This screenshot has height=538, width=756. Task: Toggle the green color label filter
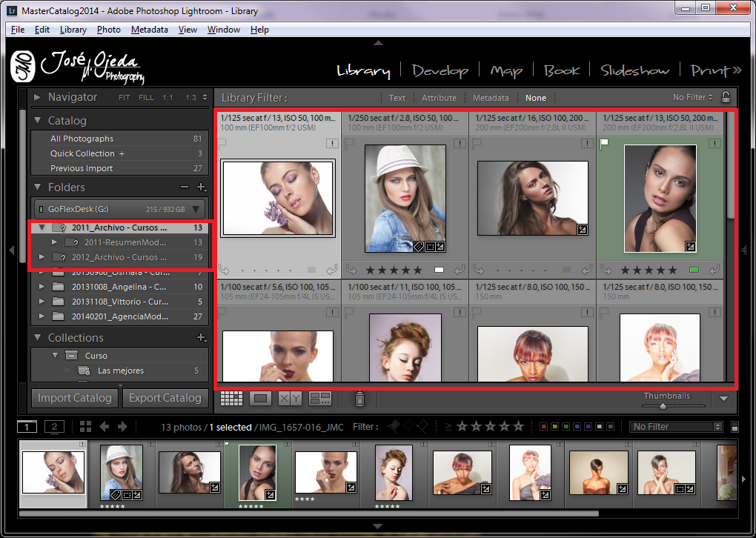click(566, 427)
